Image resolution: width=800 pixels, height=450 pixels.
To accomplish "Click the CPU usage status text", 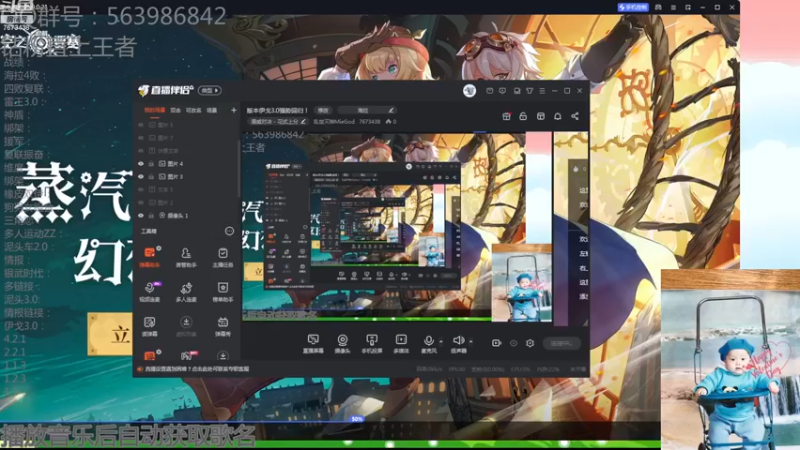I will coord(519,369).
